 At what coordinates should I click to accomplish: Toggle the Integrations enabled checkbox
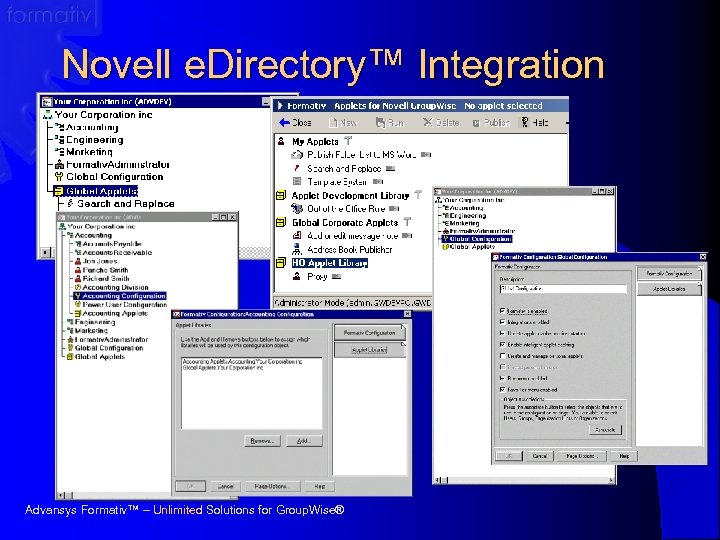point(502,322)
